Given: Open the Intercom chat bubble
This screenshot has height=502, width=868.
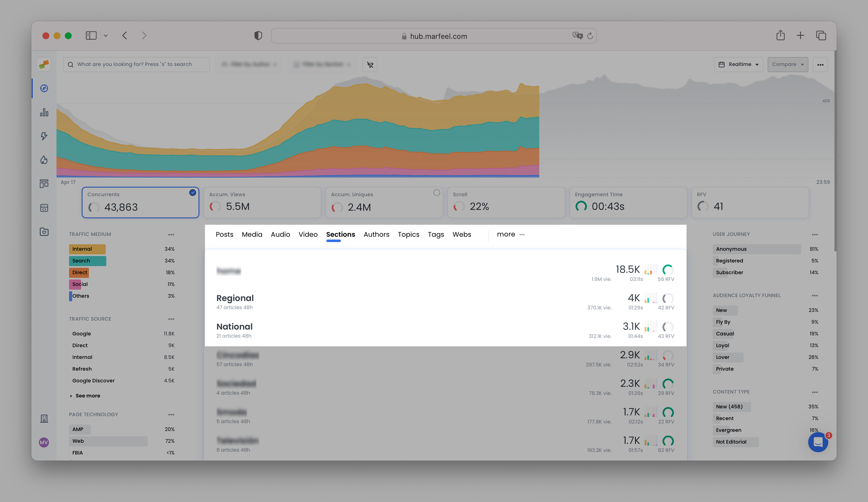Looking at the screenshot, I should [x=818, y=442].
